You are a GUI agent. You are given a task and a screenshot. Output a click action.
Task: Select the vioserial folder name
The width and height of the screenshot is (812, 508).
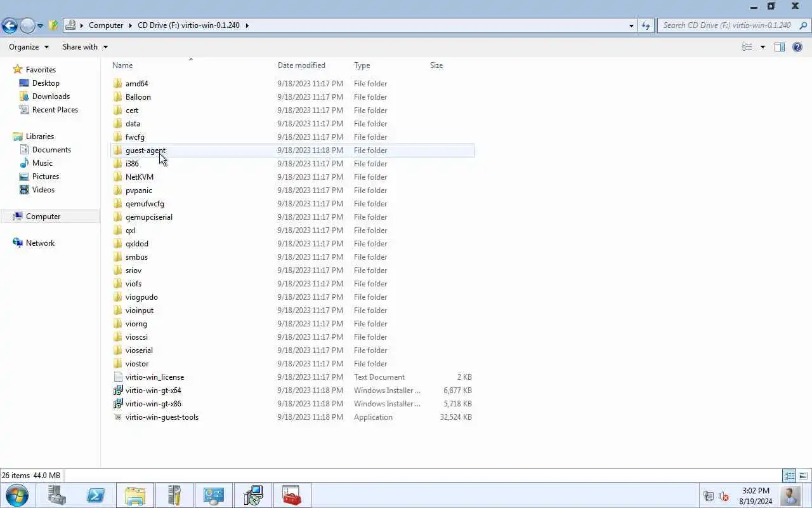tap(139, 351)
